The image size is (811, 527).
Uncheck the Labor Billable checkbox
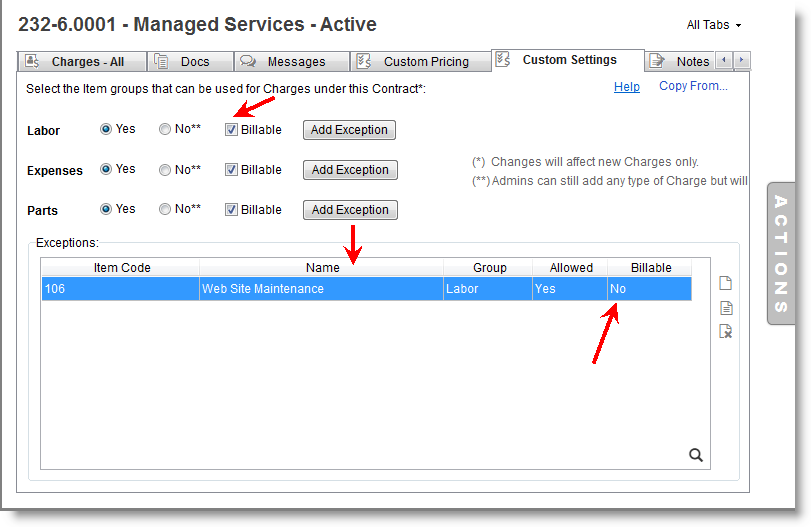[x=232, y=130]
